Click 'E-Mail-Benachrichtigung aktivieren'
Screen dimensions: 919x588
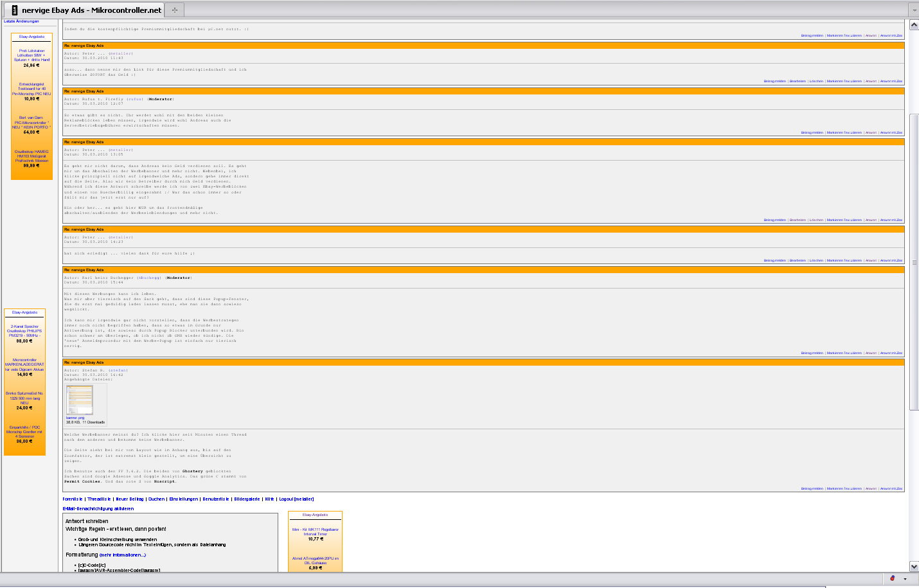[98, 509]
